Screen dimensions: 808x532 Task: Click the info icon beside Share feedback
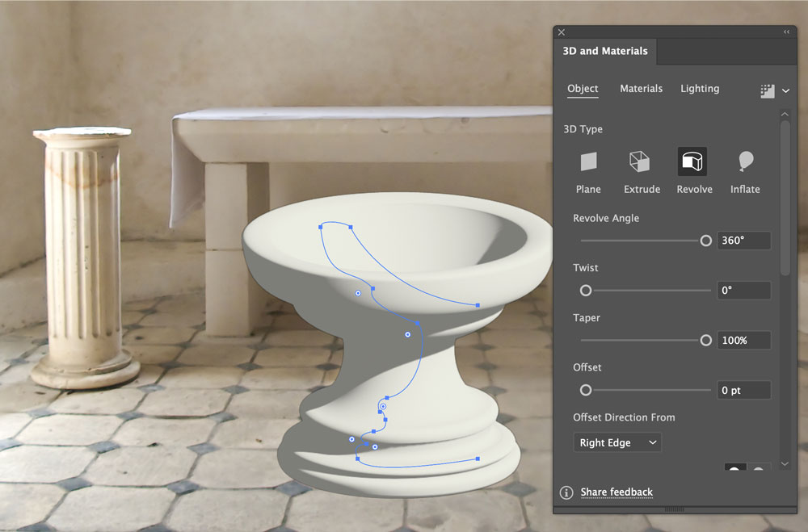click(x=566, y=492)
